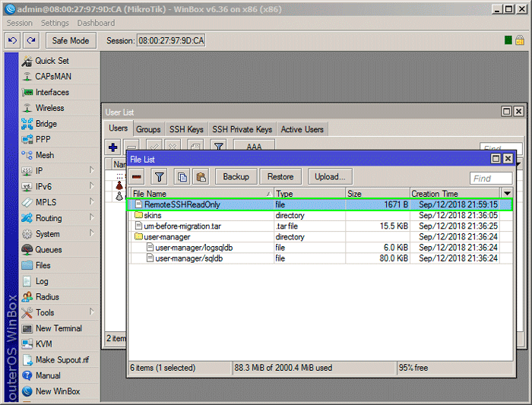Click the Find field in File List
The image size is (532, 405).
pos(490,179)
